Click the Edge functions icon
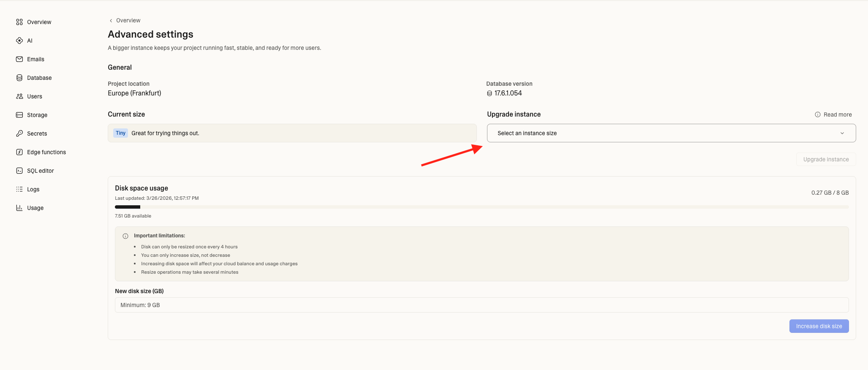 (19, 152)
